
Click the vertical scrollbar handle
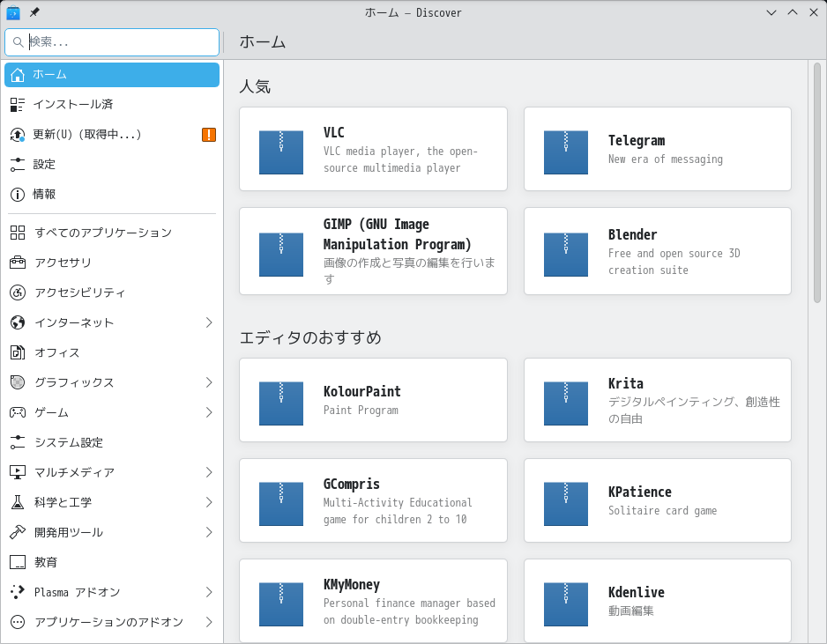point(817,182)
